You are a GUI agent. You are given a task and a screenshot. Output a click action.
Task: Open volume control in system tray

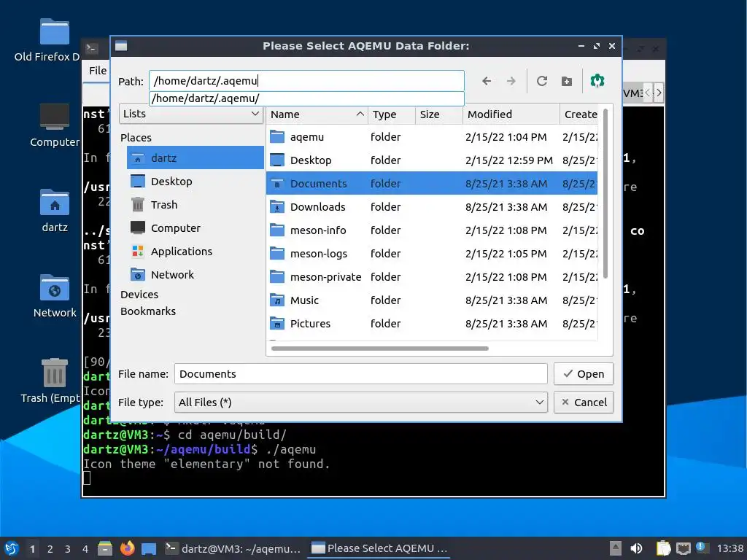pos(636,548)
